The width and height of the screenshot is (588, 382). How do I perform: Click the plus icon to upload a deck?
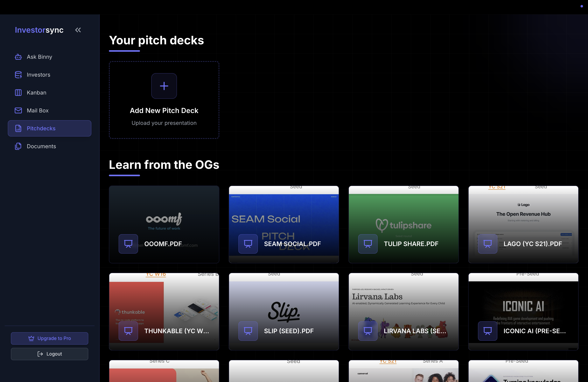coord(164,86)
